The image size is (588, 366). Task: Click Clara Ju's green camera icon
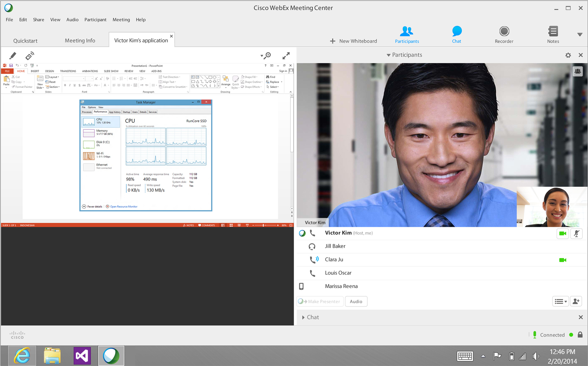tap(563, 260)
